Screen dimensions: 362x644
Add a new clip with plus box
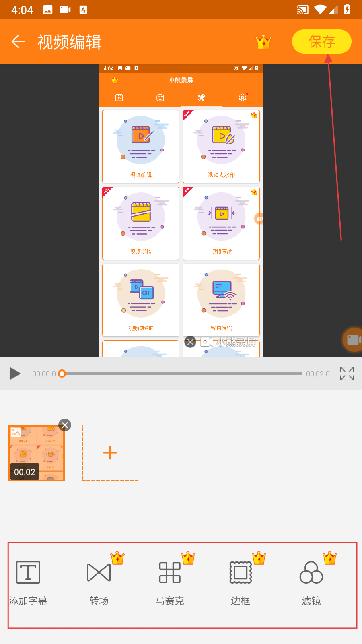coord(110,453)
